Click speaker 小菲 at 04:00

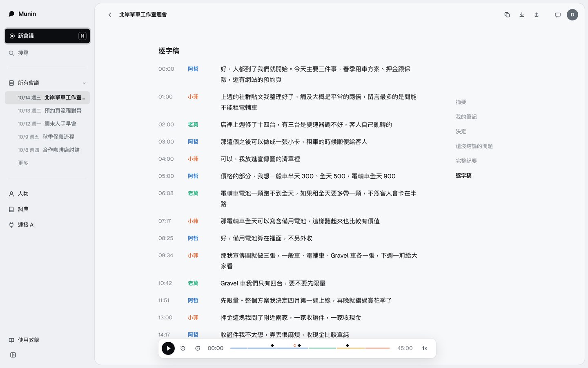tap(193, 159)
